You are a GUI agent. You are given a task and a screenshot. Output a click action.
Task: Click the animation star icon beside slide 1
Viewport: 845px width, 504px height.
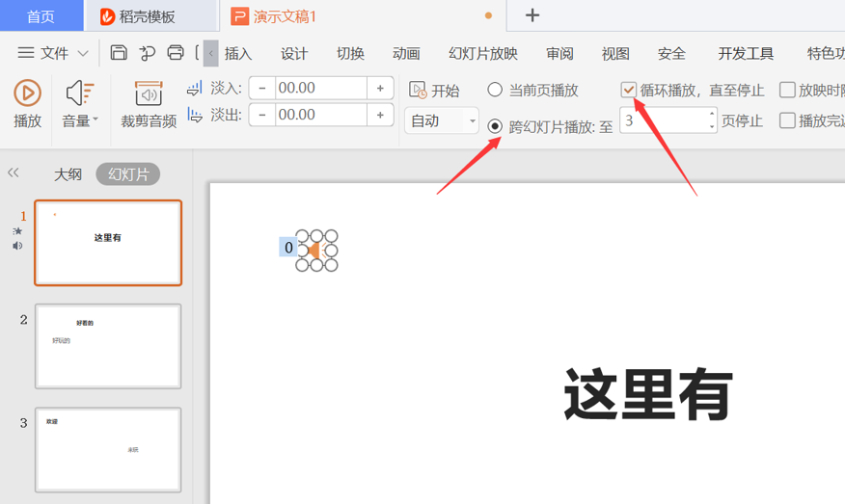[17, 231]
